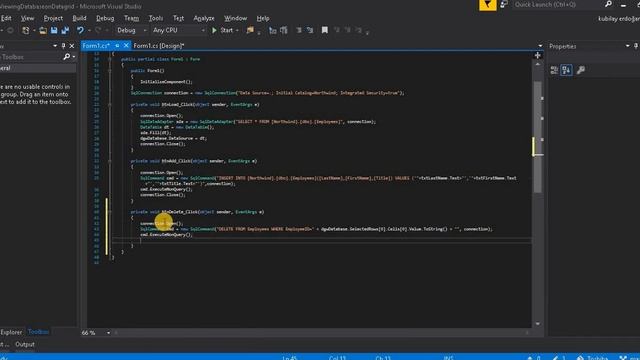Toggle auto-hide pin on Properties panel
This screenshot has width=640, height=360.
tap(636, 46)
